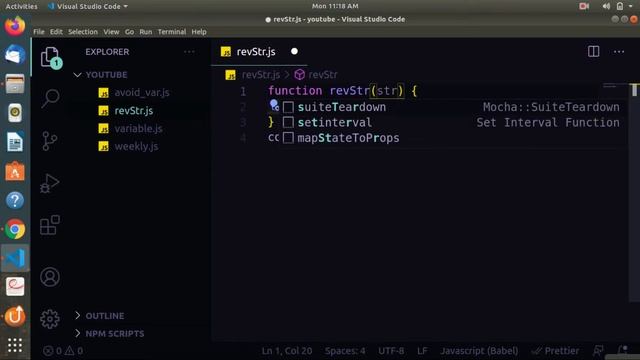Click the unsaved dot on revStr.js tab

(294, 51)
